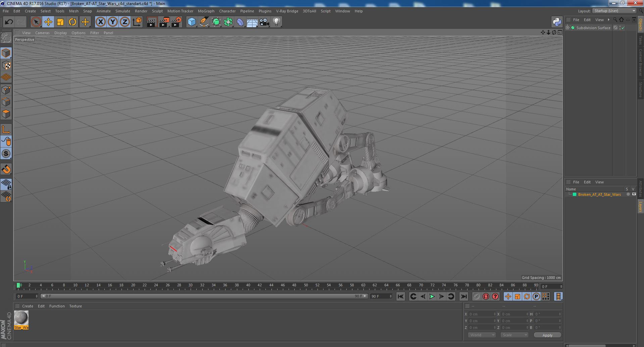Screen dimensions: 644x347
Task: Toggle Enable Axis mode
Action: [x=6, y=129]
